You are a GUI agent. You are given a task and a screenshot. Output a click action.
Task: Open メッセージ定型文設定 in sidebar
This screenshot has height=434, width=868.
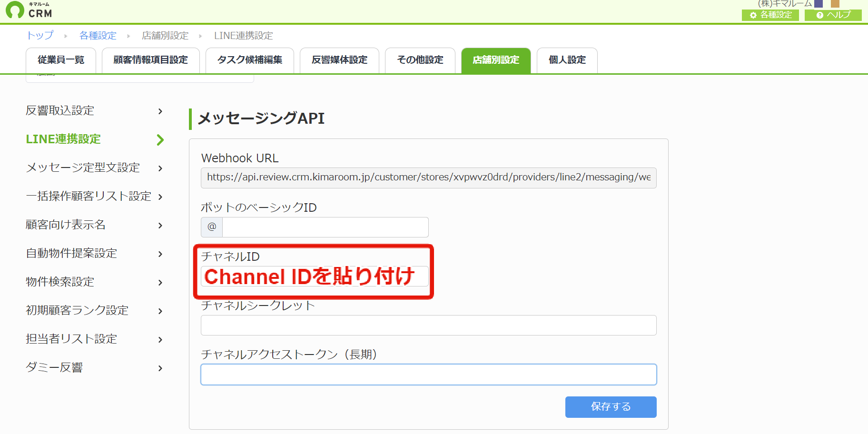coord(83,168)
